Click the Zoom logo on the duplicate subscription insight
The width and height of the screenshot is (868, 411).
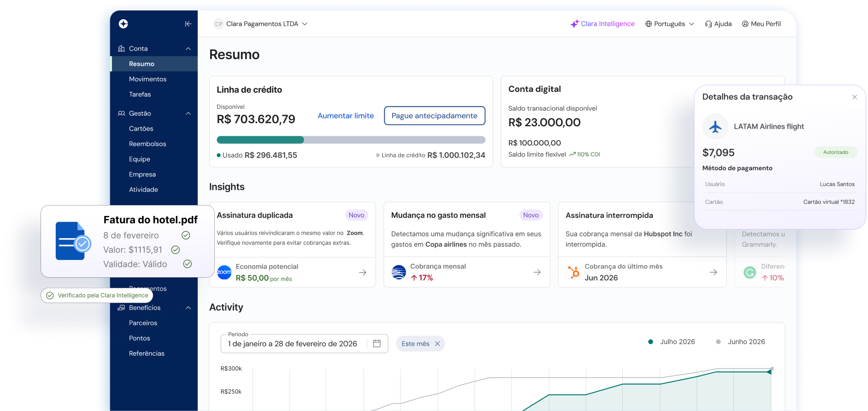[x=224, y=272]
